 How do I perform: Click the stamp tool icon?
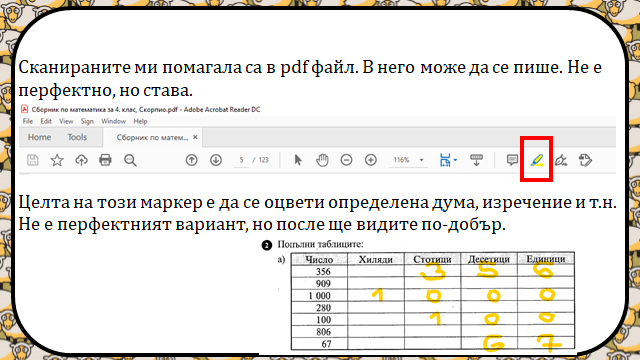585,160
